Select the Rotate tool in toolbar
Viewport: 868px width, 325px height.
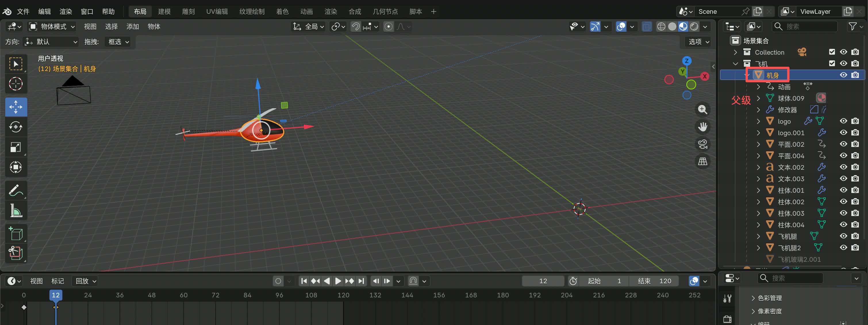(x=16, y=127)
